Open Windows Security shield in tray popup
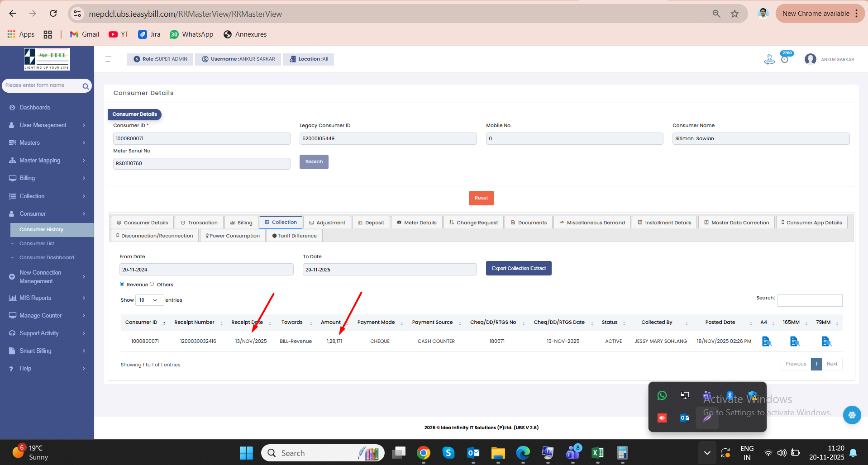 [x=752, y=396]
